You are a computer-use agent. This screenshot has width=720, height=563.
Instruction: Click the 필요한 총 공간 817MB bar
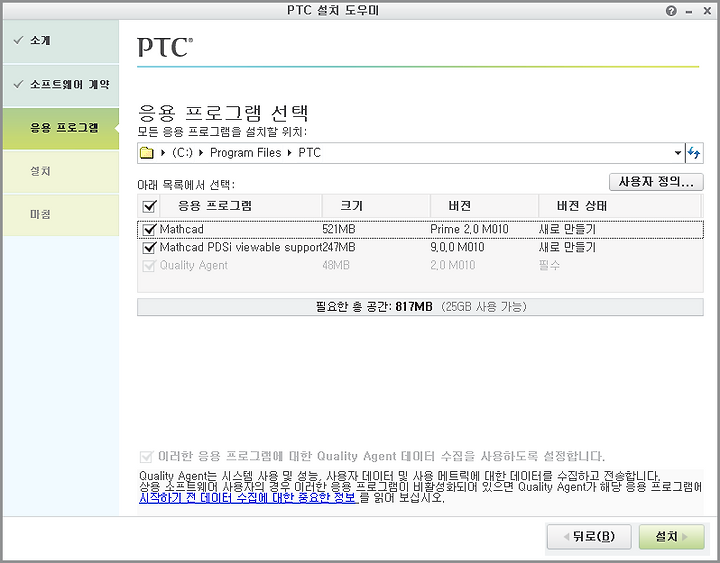coord(420,307)
